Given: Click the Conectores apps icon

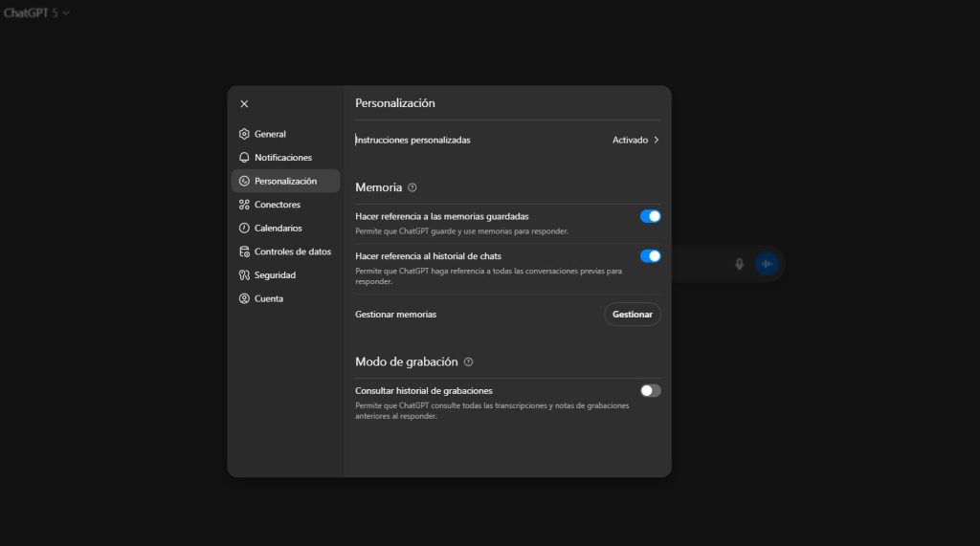Looking at the screenshot, I should pos(244,205).
